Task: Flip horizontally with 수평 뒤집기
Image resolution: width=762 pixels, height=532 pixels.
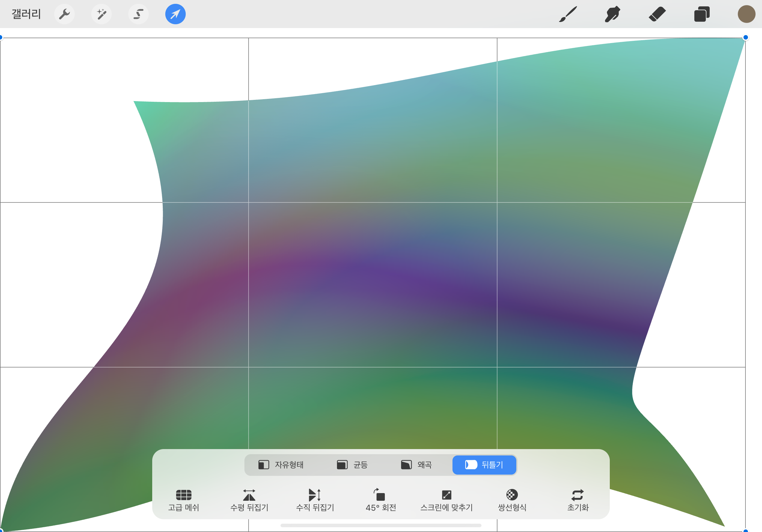Action: 249,500
